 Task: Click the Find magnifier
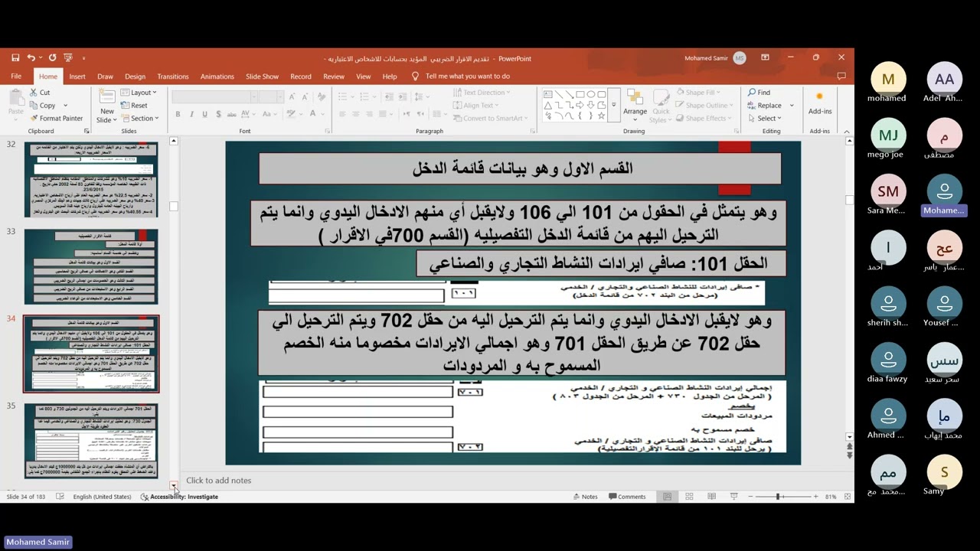pyautogui.click(x=753, y=93)
